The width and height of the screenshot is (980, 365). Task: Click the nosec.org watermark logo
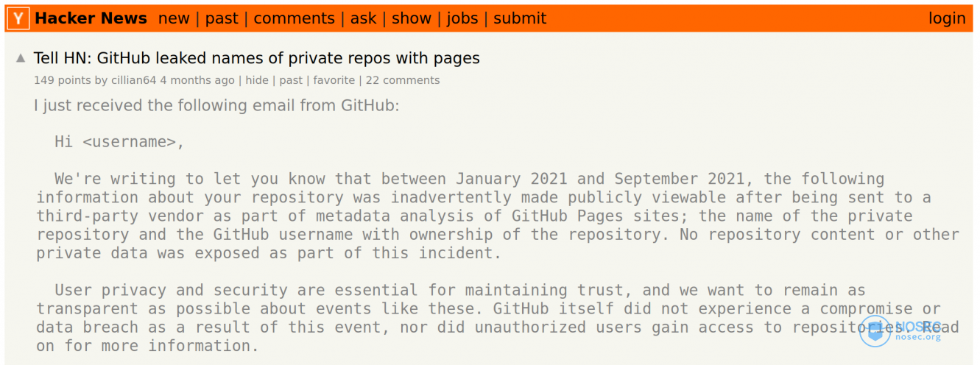[x=900, y=330]
